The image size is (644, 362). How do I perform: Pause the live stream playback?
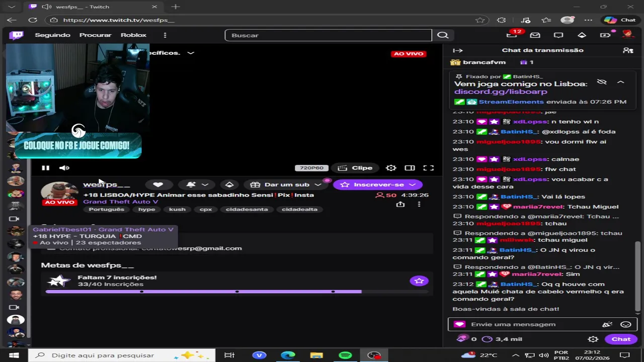[45, 168]
